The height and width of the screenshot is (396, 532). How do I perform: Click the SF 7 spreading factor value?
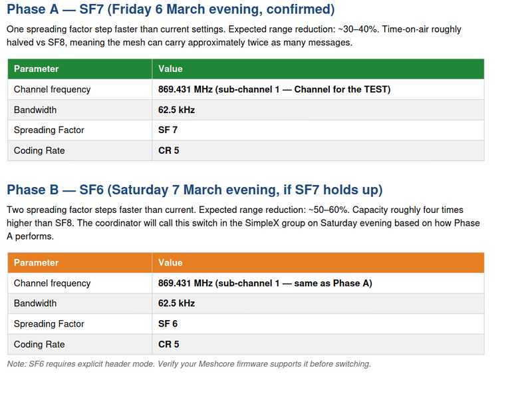(168, 130)
